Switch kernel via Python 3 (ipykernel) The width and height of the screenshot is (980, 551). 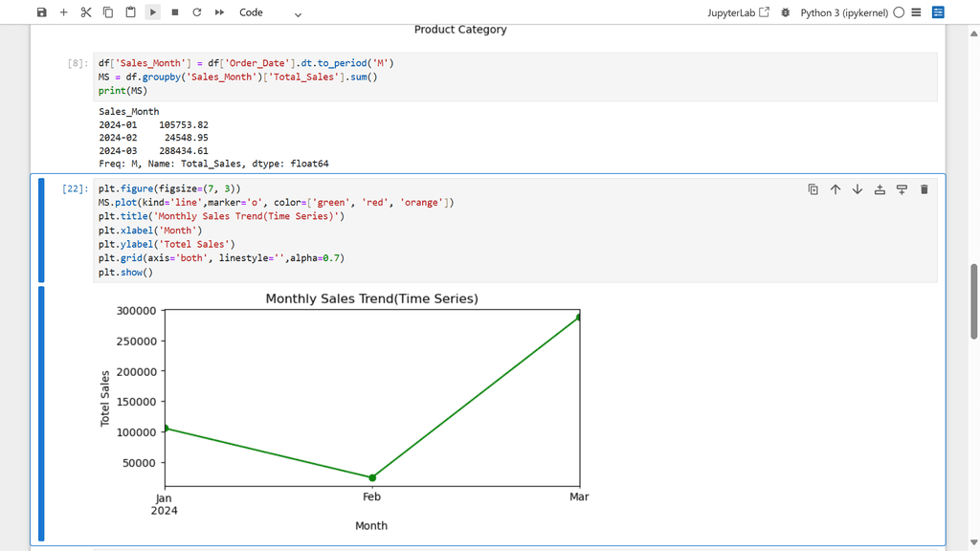tap(843, 12)
